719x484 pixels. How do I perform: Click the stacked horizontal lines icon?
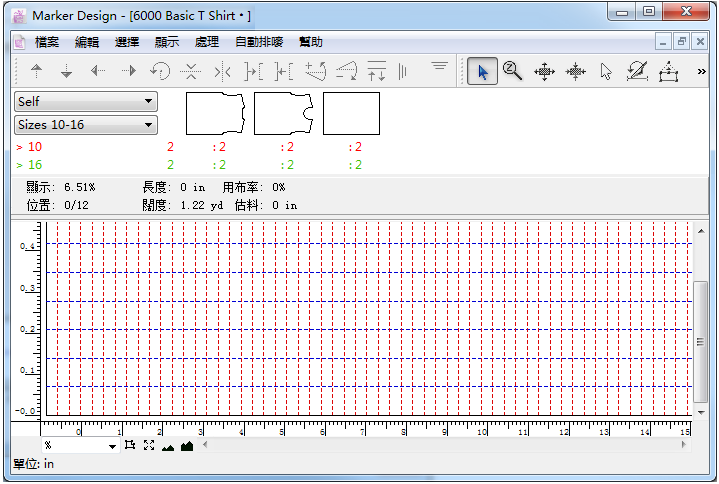pyautogui.click(x=439, y=66)
